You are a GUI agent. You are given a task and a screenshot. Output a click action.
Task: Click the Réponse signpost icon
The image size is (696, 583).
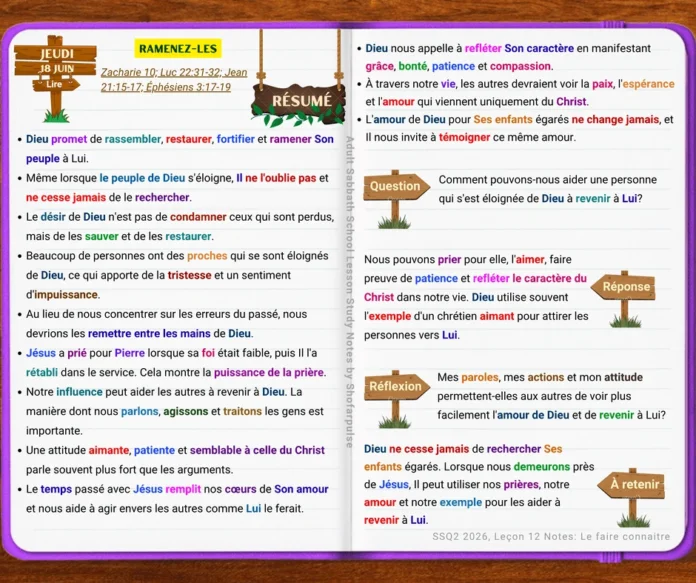pyautogui.click(x=624, y=299)
